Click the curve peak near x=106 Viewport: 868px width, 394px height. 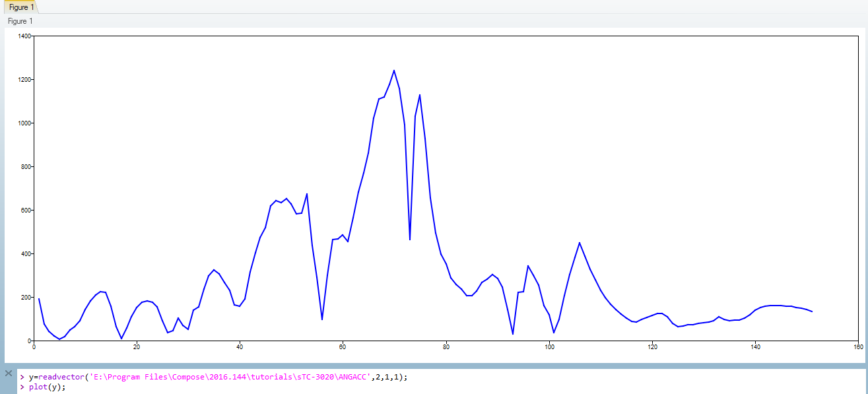pos(580,243)
